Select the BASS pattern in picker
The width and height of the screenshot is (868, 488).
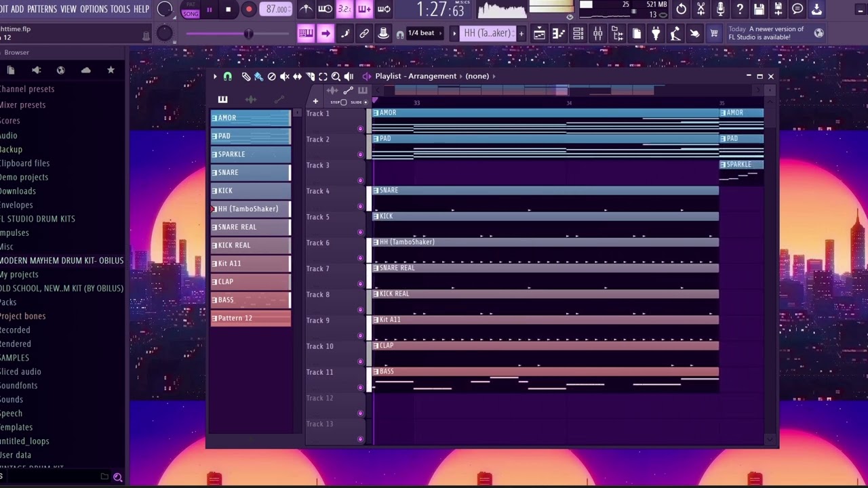251,300
